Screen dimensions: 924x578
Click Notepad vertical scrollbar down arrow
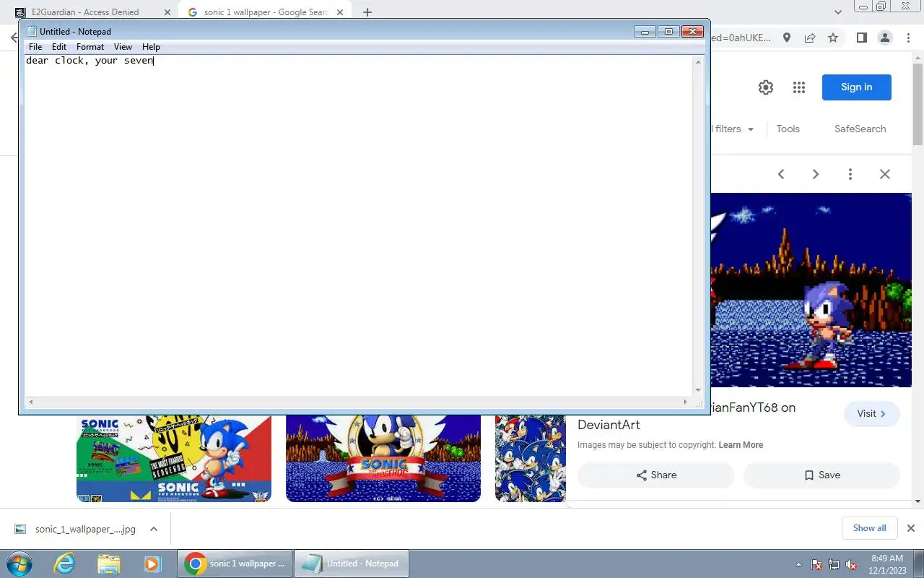[698, 390]
